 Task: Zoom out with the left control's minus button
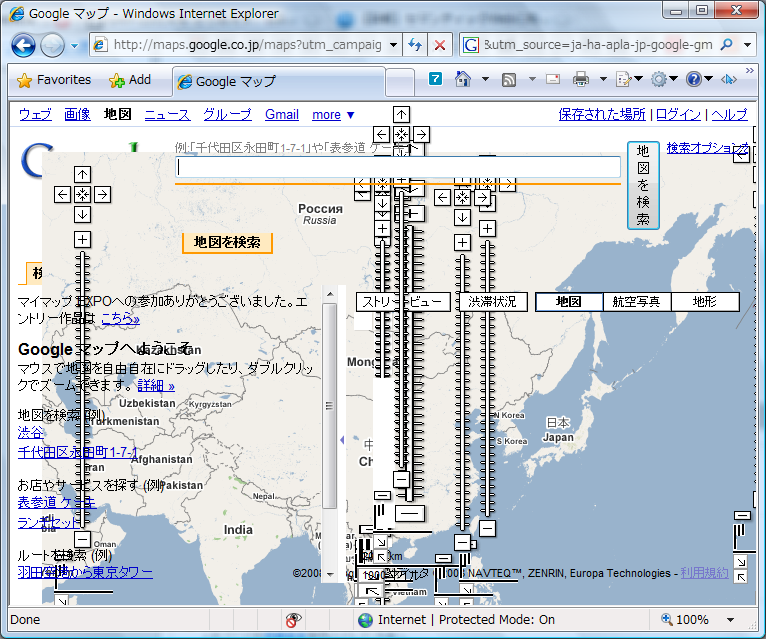pos(83,540)
